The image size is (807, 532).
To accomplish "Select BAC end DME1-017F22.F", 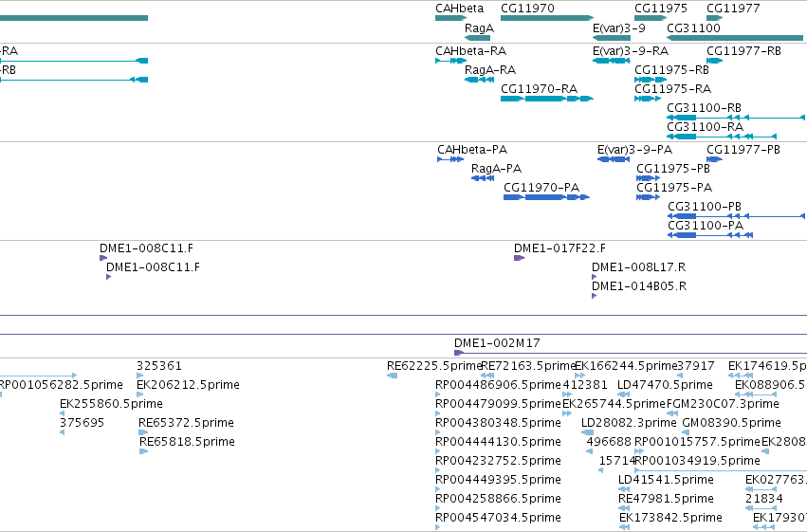I will pos(519,258).
